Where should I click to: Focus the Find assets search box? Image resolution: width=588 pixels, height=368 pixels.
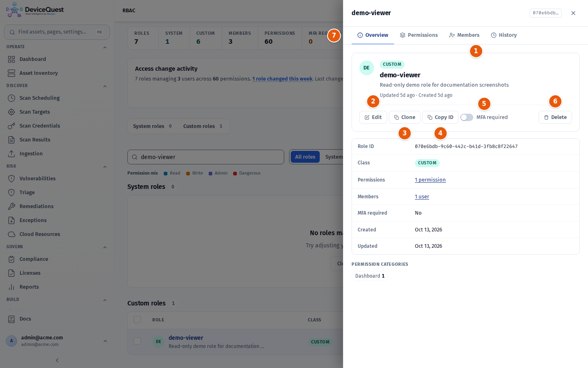pos(57,32)
